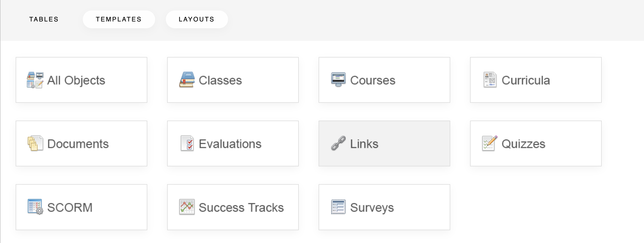Open the Curricula document icon

tap(490, 80)
